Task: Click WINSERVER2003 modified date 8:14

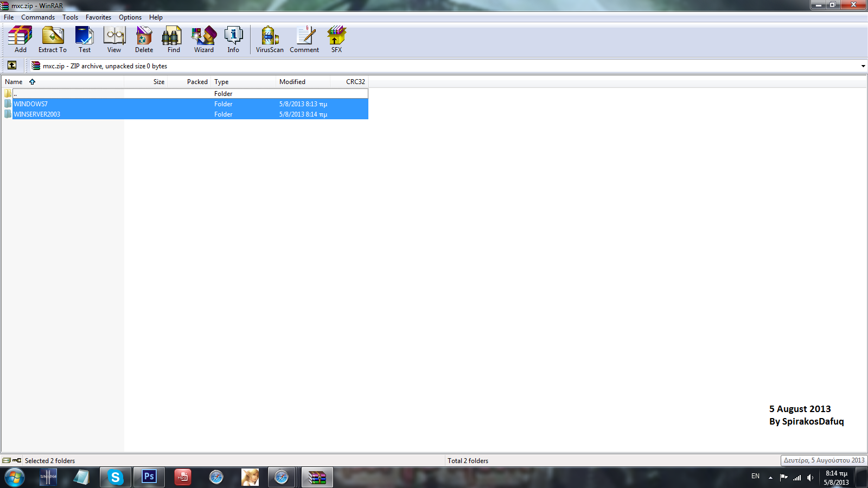Action: pyautogui.click(x=303, y=114)
